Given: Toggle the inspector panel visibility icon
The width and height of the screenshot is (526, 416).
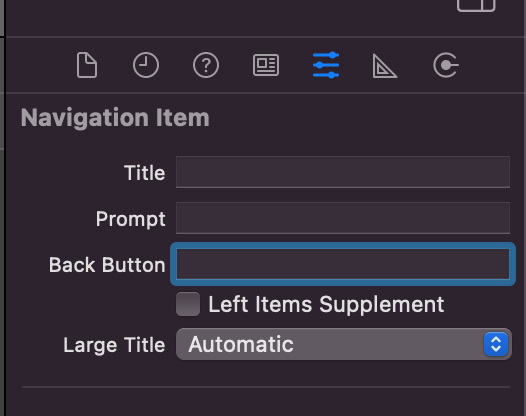Looking at the screenshot, I should pyautogui.click(x=476, y=5).
